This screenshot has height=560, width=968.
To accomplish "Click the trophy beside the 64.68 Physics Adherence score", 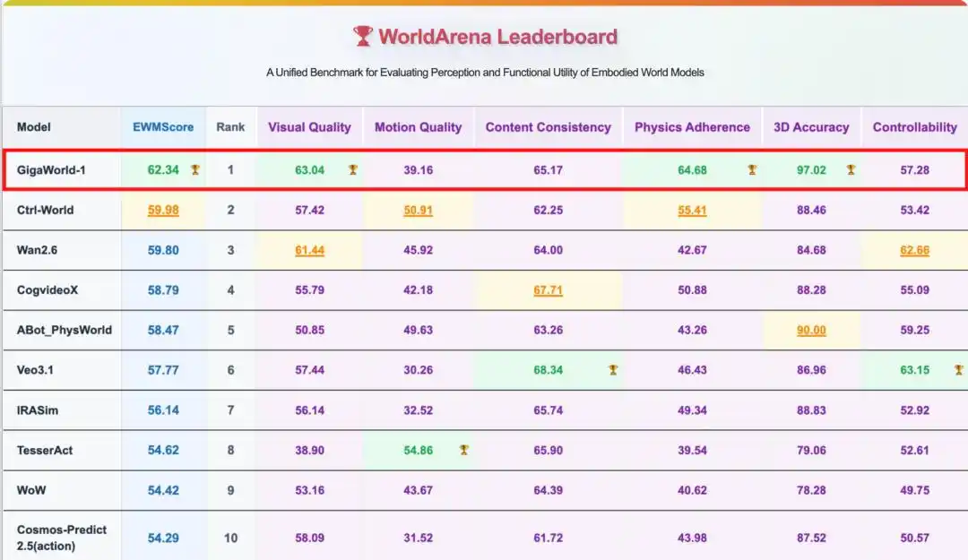I will click(x=752, y=169).
